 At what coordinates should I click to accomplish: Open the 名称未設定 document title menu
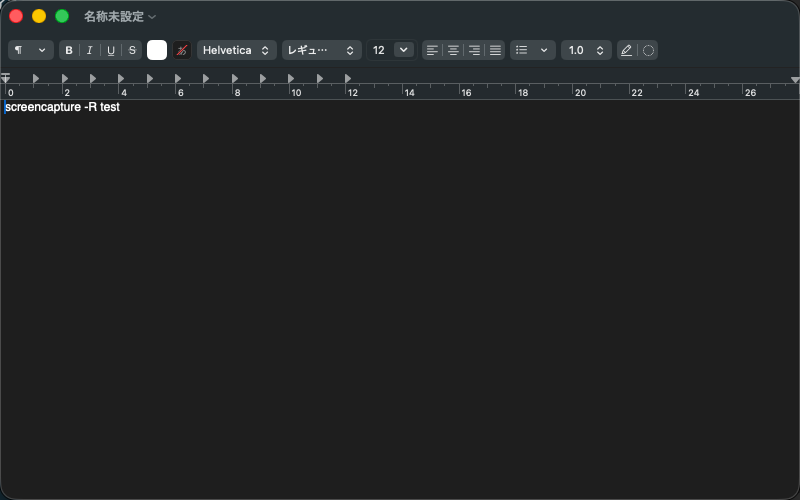click(120, 16)
